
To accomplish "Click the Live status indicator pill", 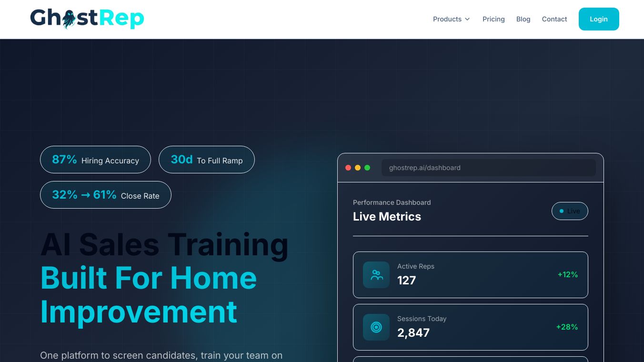I will (570, 211).
